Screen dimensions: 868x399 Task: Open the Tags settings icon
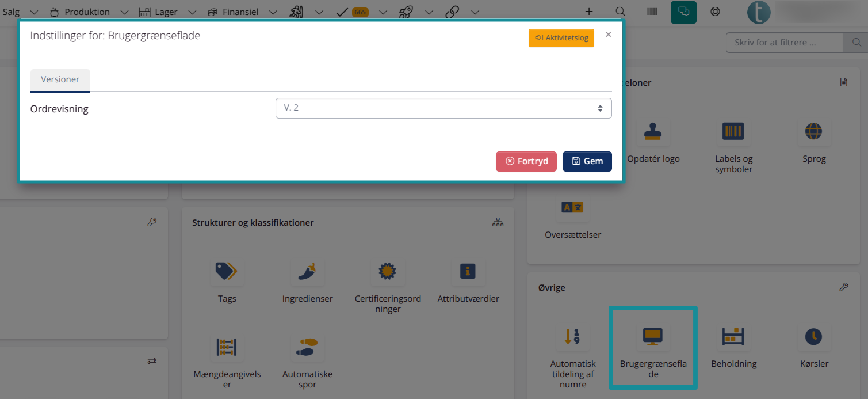click(x=227, y=272)
